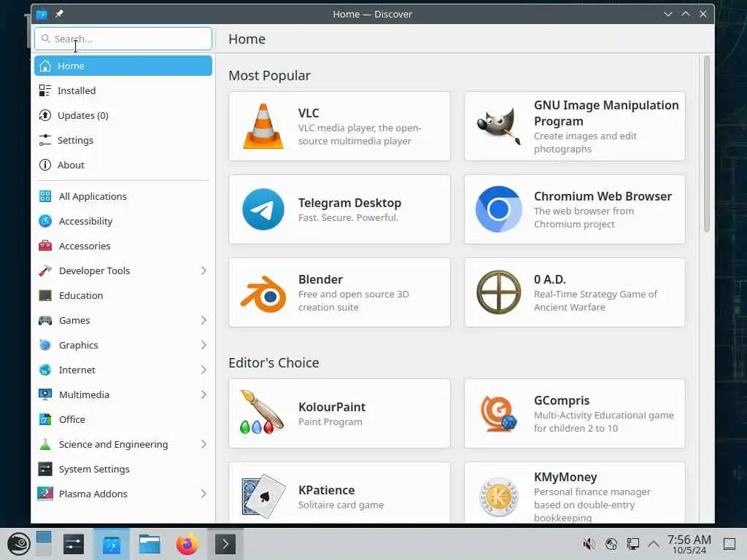This screenshot has height=560, width=747.
Task: Click the Internet globe icon
Action: [x=45, y=370]
